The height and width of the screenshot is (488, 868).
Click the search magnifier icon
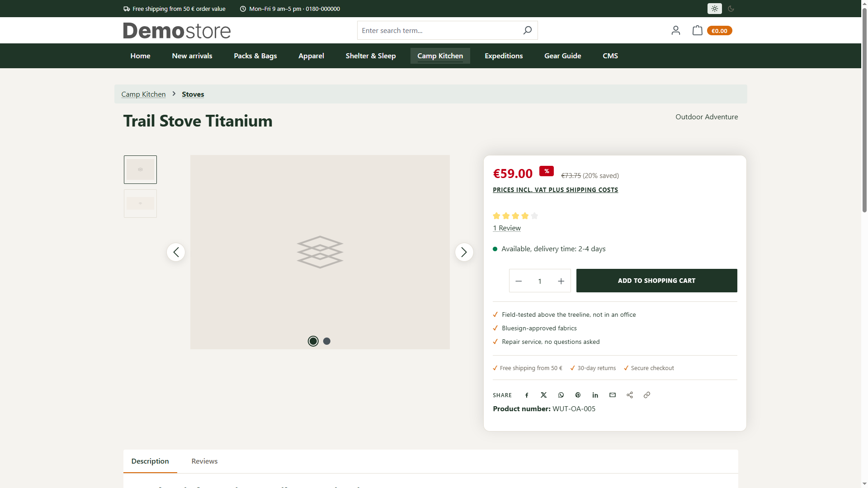click(x=527, y=30)
